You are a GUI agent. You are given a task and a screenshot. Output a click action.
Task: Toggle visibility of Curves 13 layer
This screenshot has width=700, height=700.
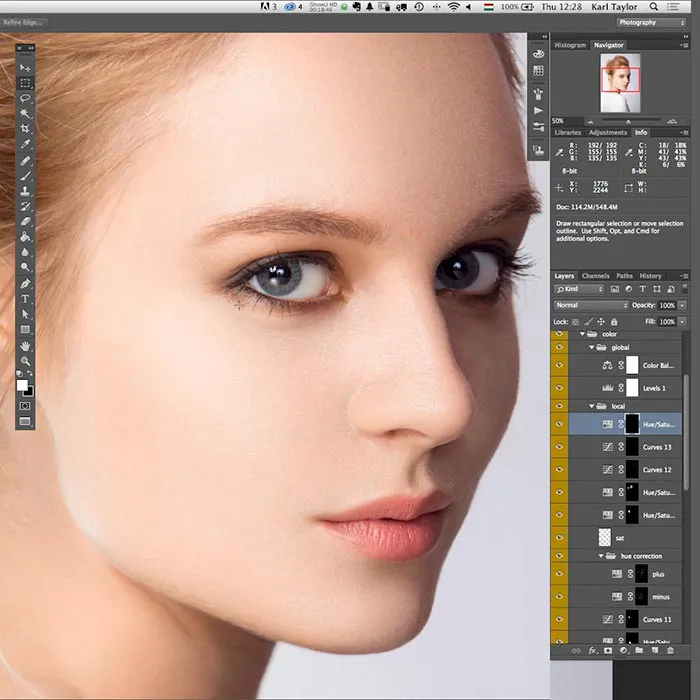point(559,447)
